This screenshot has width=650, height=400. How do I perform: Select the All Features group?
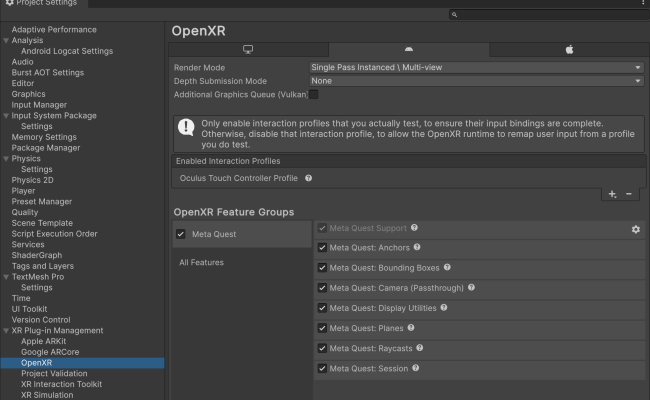coord(201,262)
